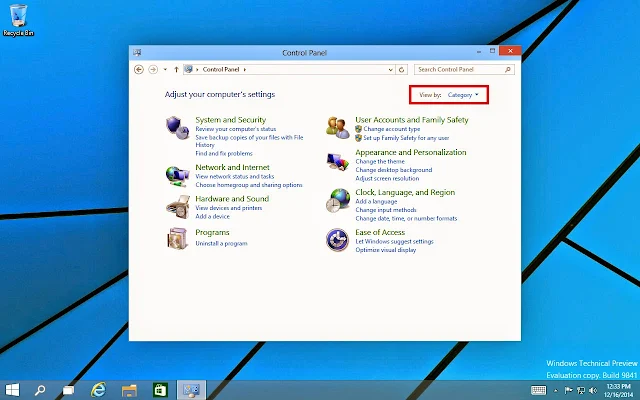Click the Control Panel taskbar button
This screenshot has height=400, width=640.
(191, 390)
